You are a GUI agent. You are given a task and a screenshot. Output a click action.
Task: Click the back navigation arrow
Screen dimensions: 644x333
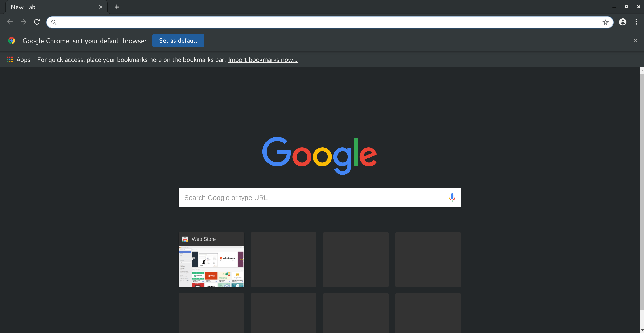coord(10,22)
